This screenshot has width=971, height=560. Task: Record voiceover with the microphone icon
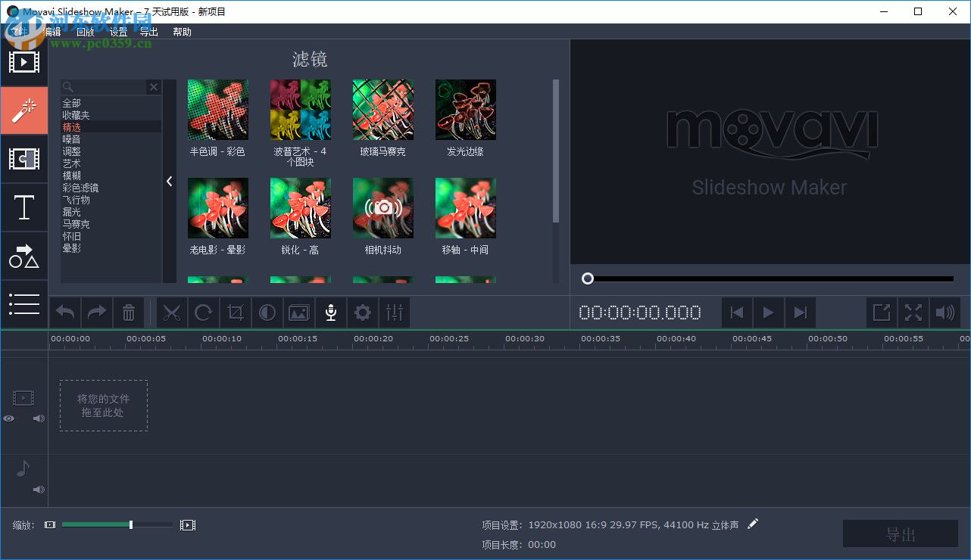(330, 312)
